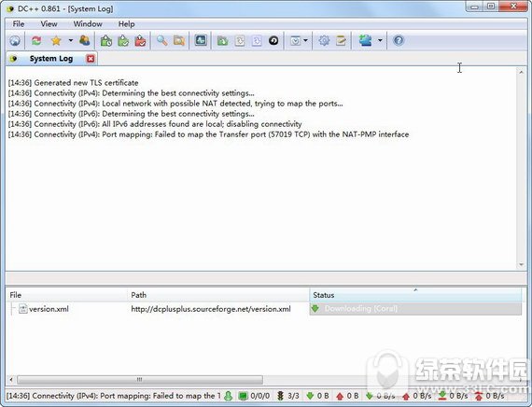Close the System Log tab

coord(91,59)
